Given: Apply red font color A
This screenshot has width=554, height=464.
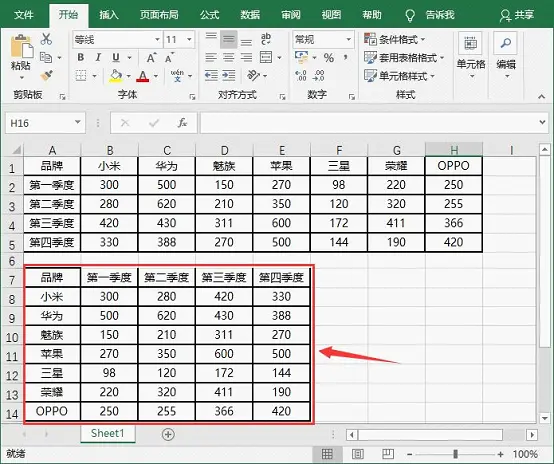Looking at the screenshot, I should click(143, 76).
